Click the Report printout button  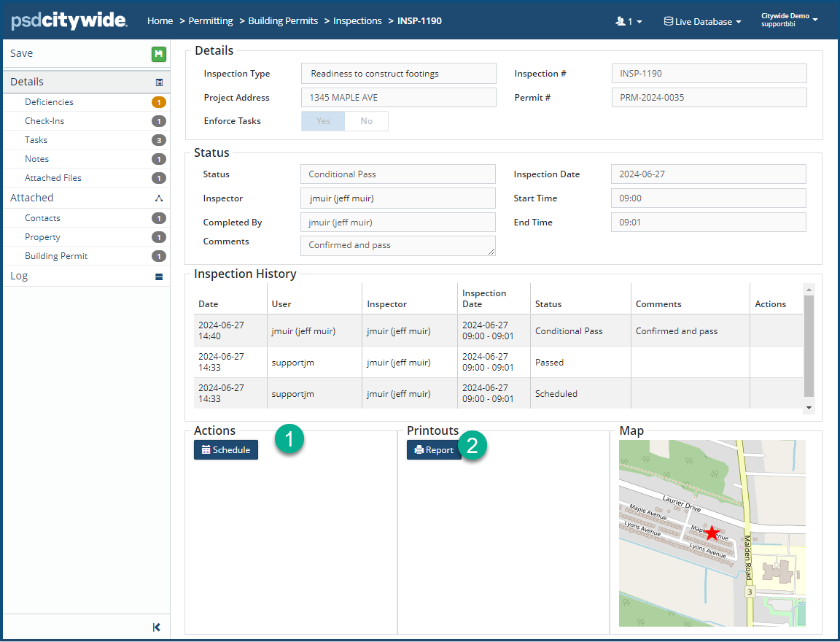(434, 450)
